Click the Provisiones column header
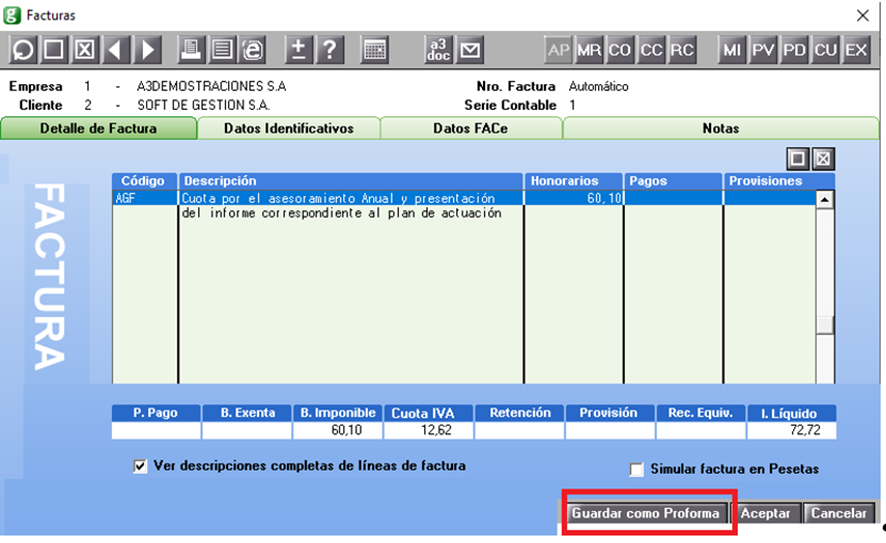Screen dimensions: 886x543 coord(779,181)
